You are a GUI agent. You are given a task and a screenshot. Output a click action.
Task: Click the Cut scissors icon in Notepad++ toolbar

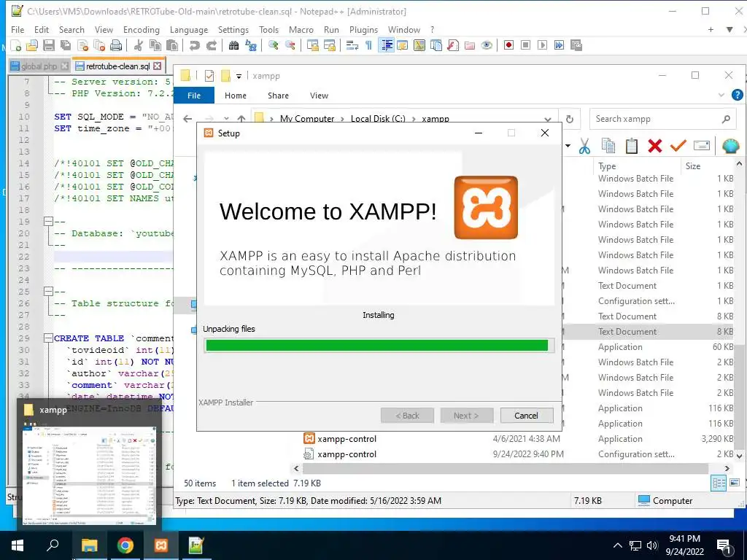[x=139, y=46]
